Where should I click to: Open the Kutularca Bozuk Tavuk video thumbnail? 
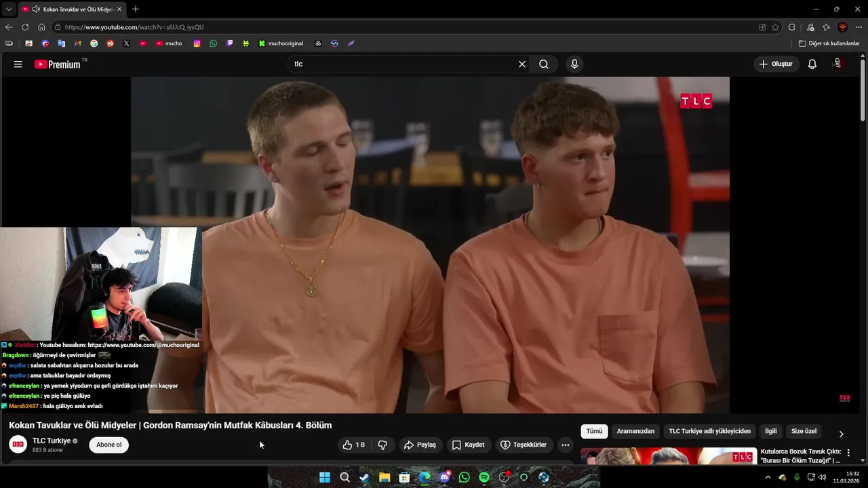pyautogui.click(x=669, y=455)
